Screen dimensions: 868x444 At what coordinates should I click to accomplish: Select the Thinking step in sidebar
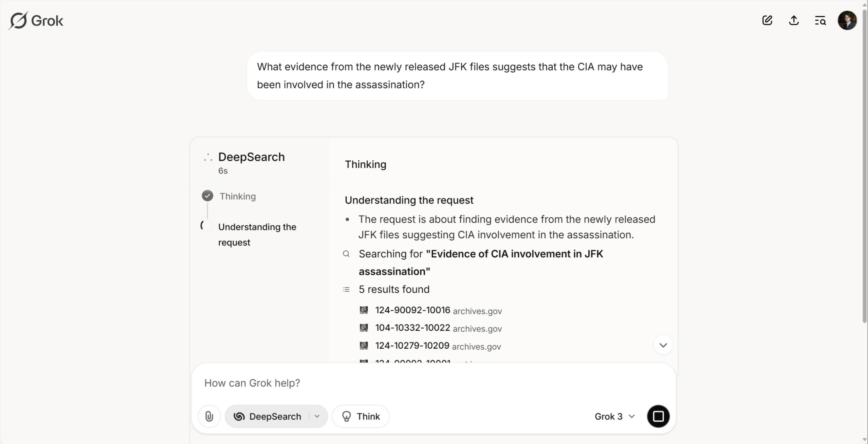tap(238, 196)
